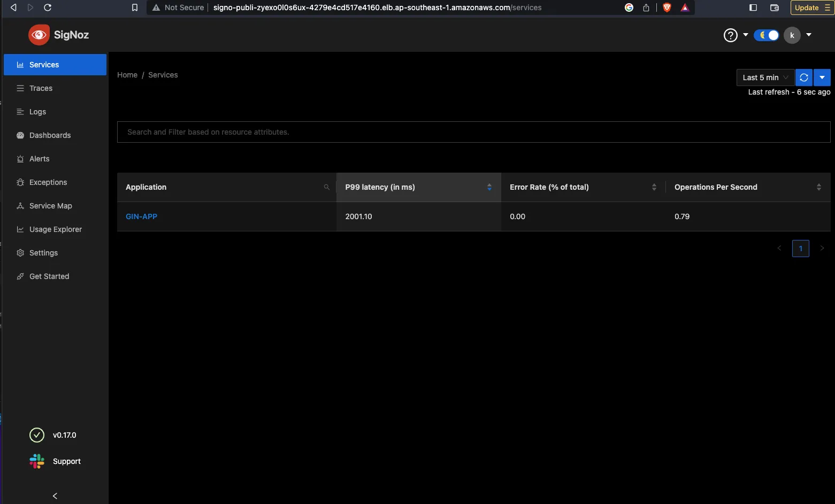Image resolution: width=835 pixels, height=504 pixels.
Task: Open the Support link
Action: coord(67,461)
